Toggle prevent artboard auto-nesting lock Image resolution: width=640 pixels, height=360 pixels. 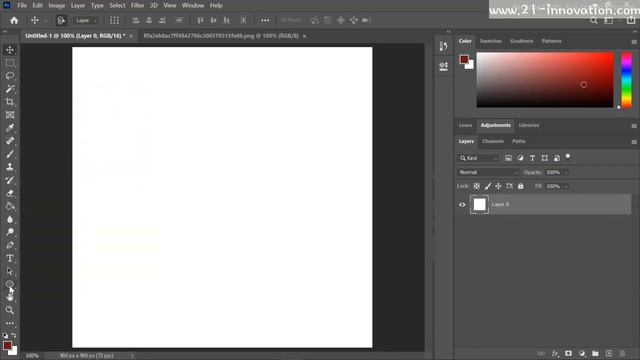[x=509, y=186]
